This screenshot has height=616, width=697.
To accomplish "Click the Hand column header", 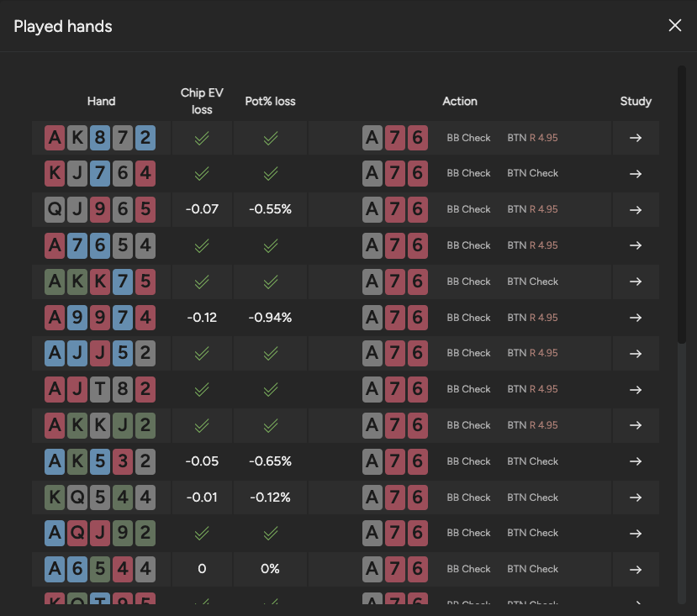I will tap(101, 102).
